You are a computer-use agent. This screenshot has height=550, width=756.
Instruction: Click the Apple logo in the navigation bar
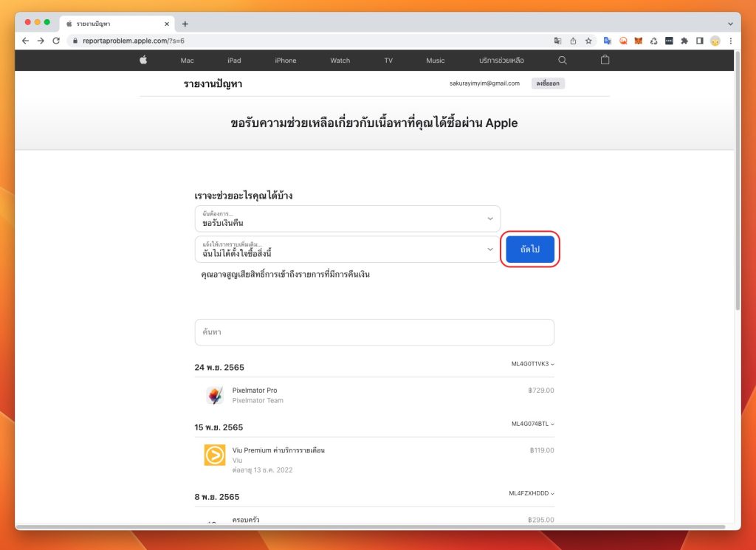pos(142,61)
